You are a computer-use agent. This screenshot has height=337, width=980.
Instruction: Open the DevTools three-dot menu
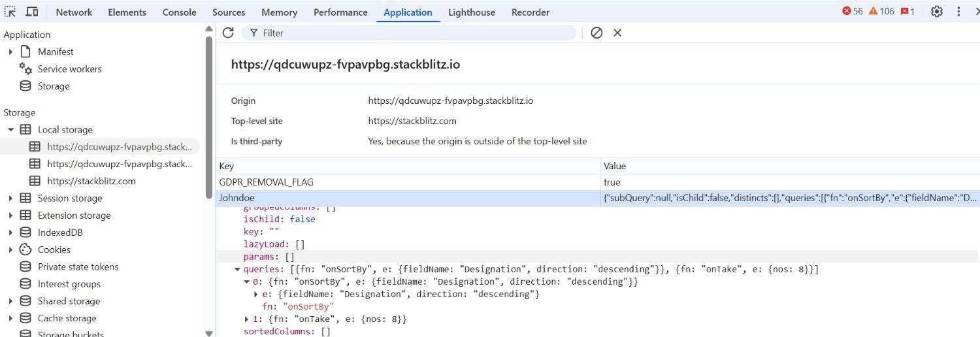tap(959, 12)
